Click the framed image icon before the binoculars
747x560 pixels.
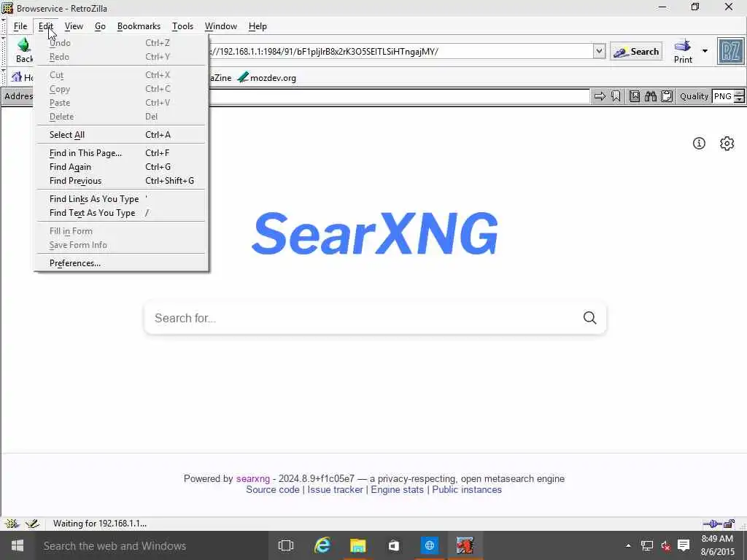[635, 96]
